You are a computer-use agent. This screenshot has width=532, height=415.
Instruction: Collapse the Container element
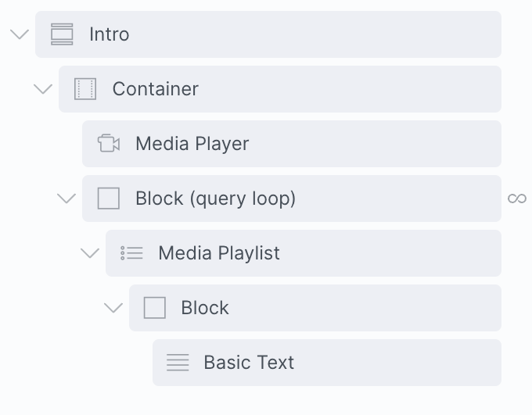pos(43,89)
